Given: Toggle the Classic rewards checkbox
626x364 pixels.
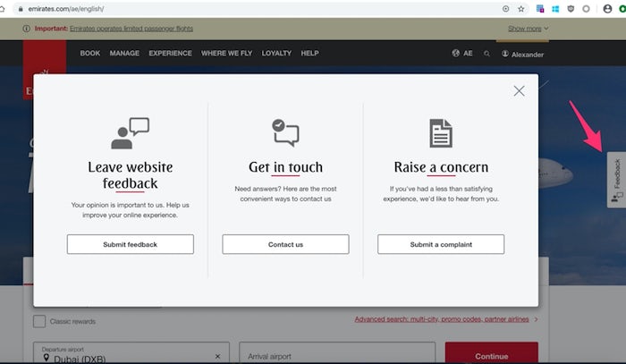Looking at the screenshot, I should tap(39, 321).
